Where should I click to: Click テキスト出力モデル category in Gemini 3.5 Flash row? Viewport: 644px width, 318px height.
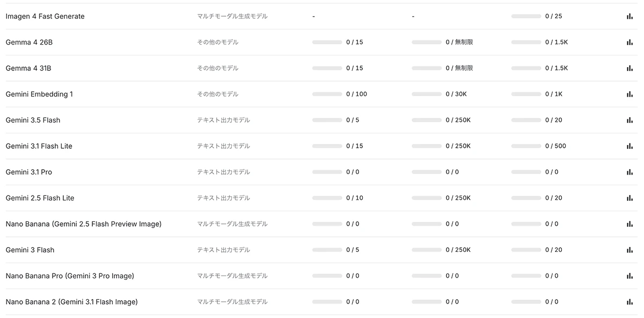(x=224, y=120)
